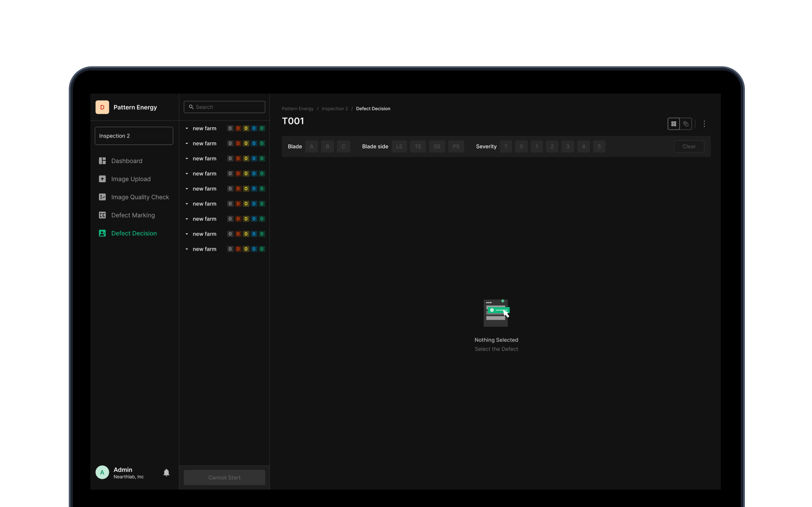Click the Dashboard sidebar icon

click(102, 161)
